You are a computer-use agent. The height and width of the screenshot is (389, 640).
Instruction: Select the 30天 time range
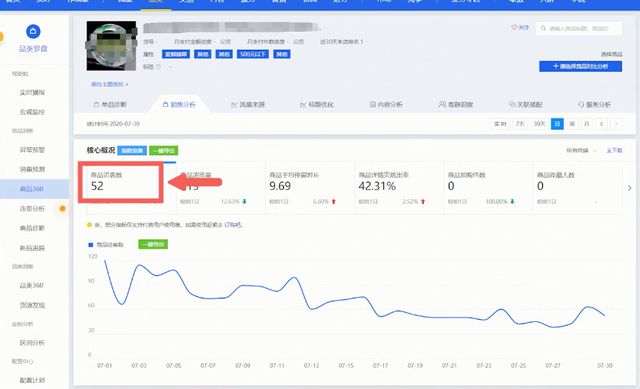tap(539, 124)
